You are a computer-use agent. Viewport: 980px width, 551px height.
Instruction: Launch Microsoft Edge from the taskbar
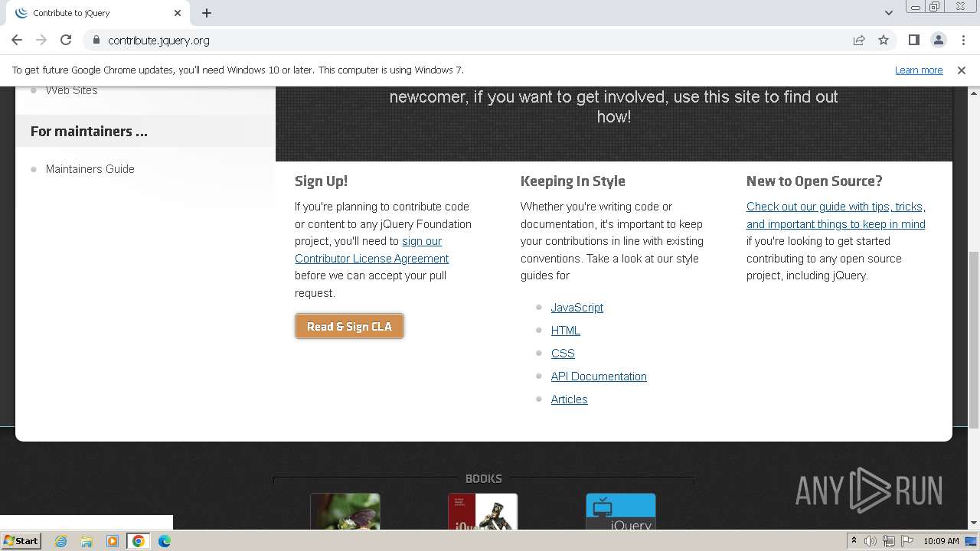click(165, 541)
